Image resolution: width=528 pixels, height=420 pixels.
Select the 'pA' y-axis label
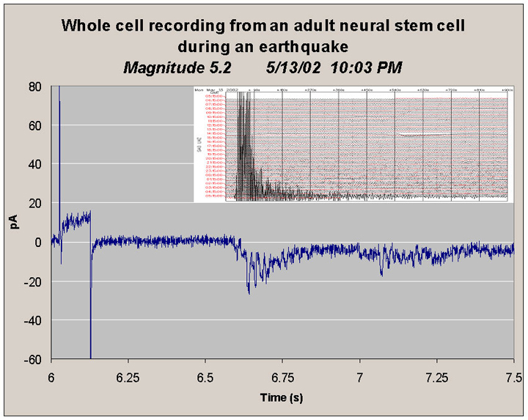(x=13, y=223)
